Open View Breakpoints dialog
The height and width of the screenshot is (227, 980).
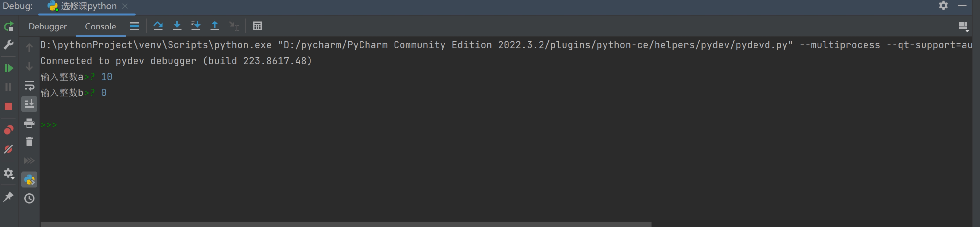[8, 130]
